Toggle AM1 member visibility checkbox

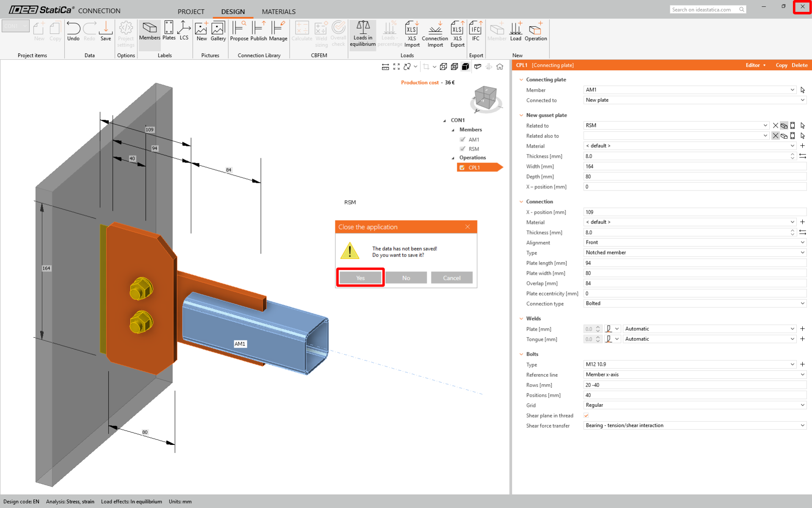coord(463,139)
